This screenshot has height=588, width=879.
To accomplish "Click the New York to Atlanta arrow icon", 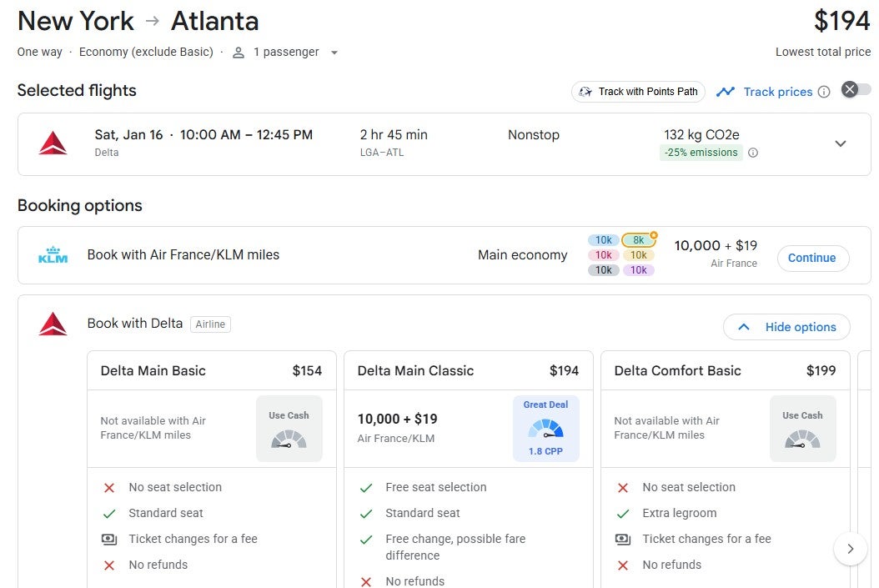I will [153, 22].
